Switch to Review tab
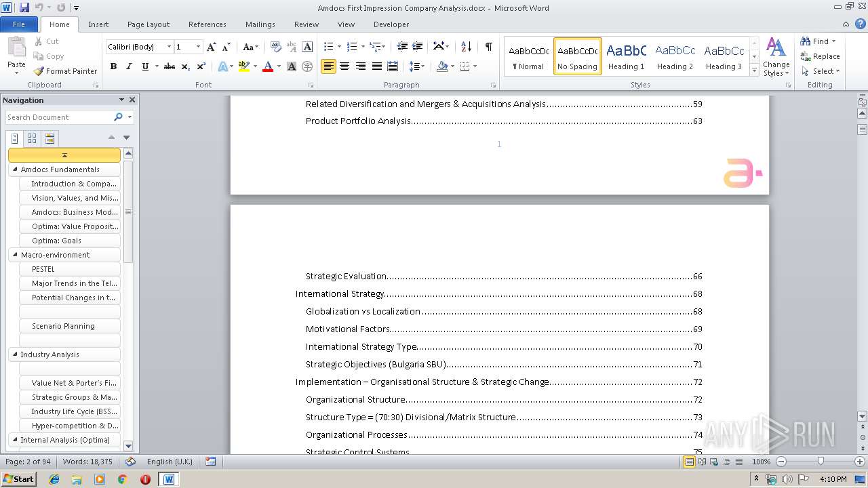The width and height of the screenshot is (868, 488). pyautogui.click(x=307, y=24)
